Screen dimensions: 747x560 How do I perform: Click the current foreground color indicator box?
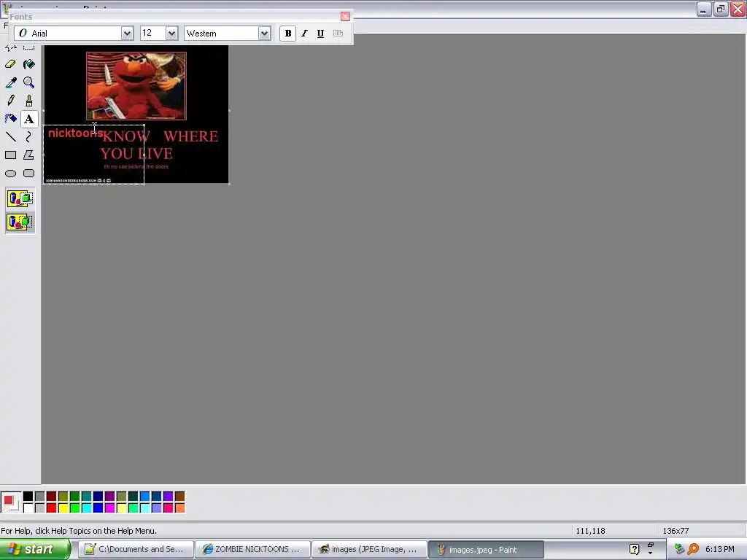[x=8, y=500]
